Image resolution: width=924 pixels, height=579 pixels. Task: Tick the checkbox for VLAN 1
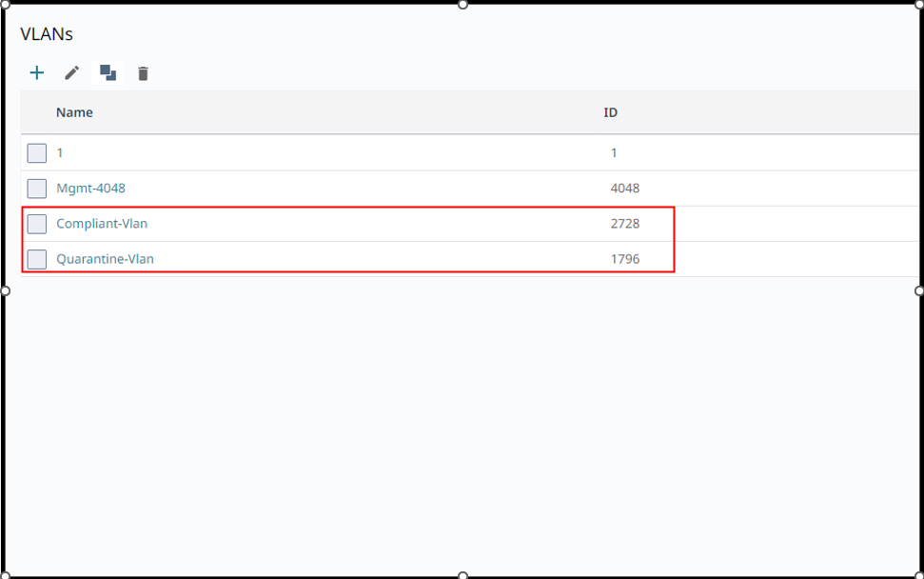click(x=37, y=153)
